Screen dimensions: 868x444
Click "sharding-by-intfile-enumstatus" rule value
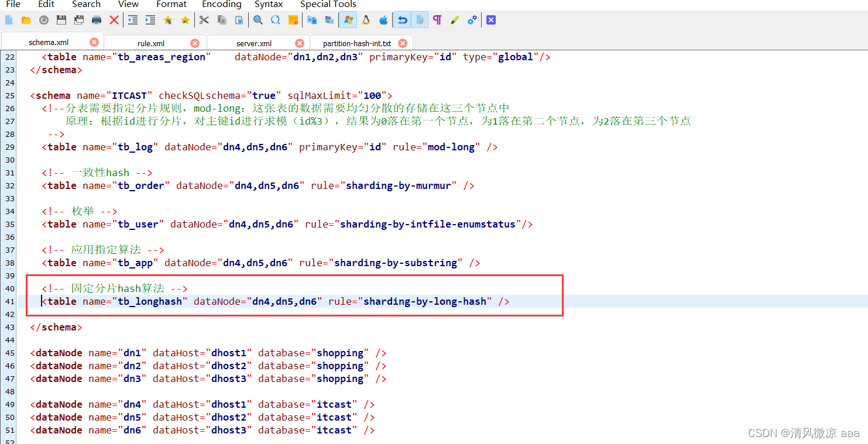click(x=428, y=224)
